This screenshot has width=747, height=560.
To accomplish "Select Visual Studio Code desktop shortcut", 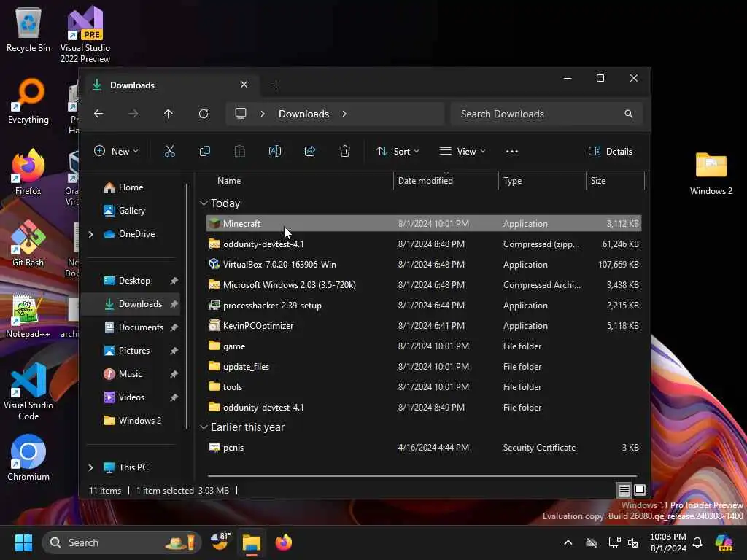I will click(28, 392).
